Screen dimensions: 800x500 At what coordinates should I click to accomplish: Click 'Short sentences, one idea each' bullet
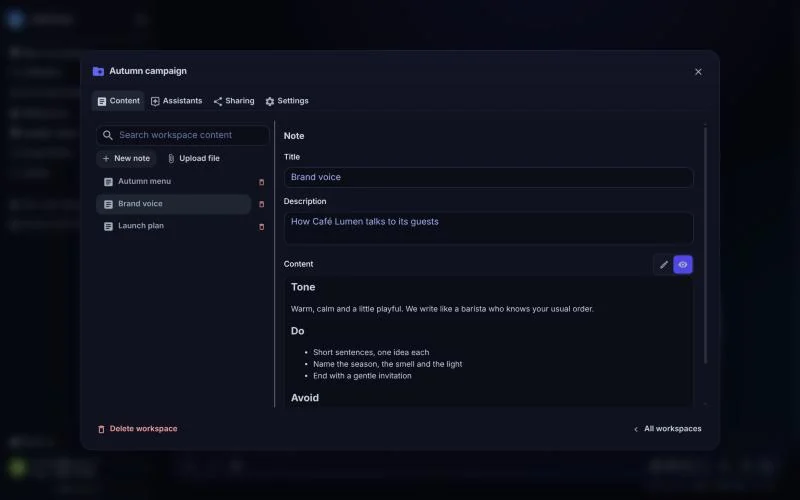371,353
